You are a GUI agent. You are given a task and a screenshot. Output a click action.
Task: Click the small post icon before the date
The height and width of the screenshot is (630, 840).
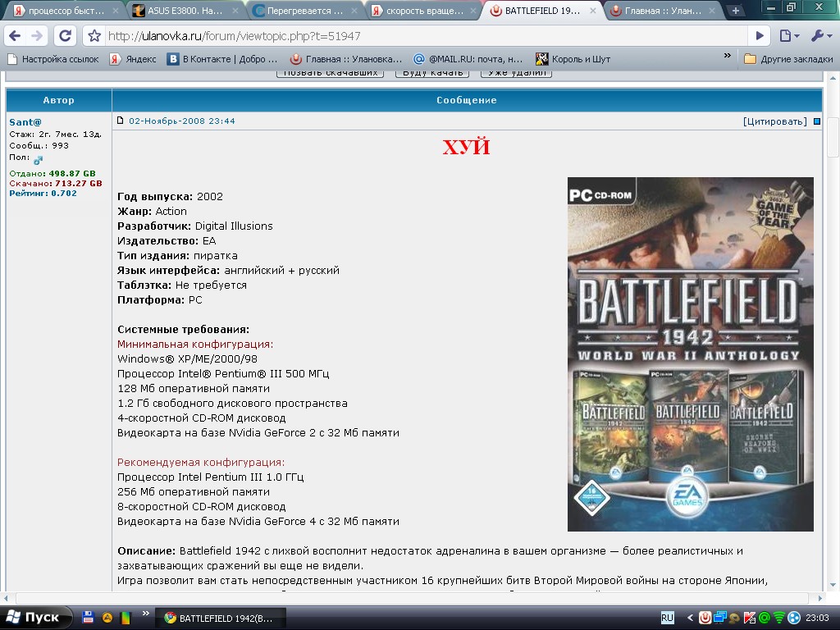pyautogui.click(x=121, y=121)
